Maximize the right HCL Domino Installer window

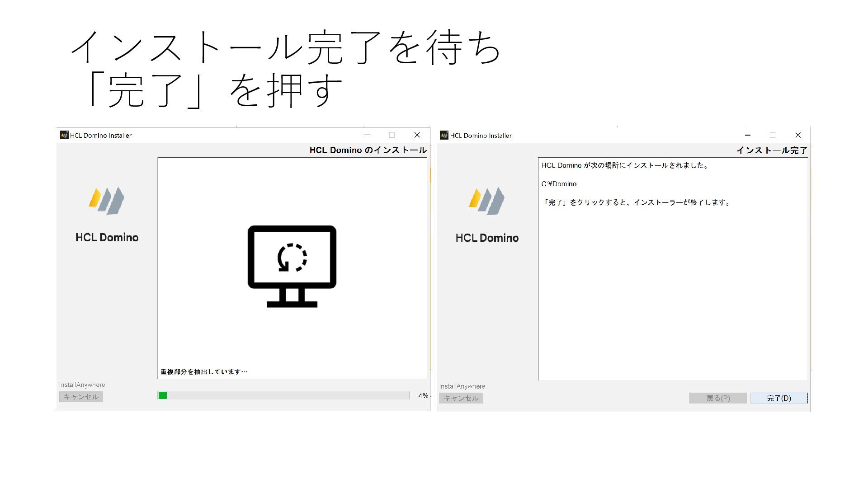pyautogui.click(x=773, y=135)
